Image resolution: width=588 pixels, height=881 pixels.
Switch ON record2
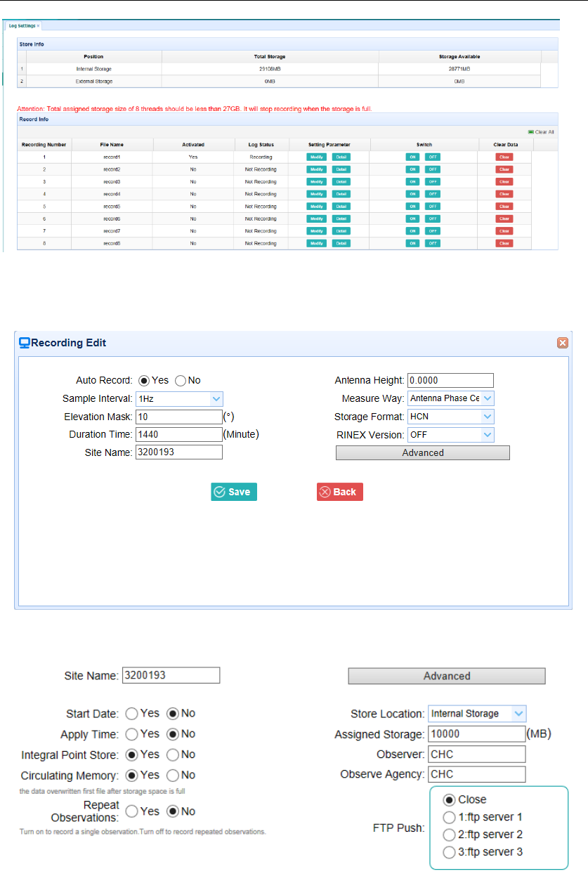(413, 169)
